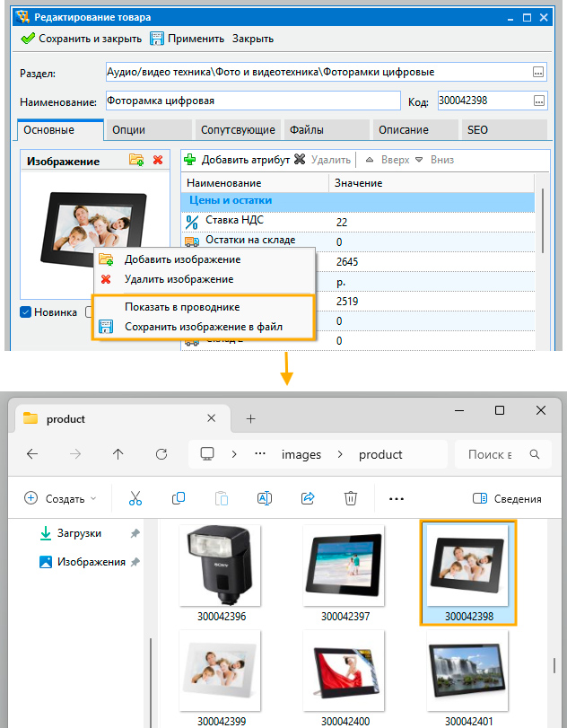The image size is (567, 728).
Task: Add a new tab in Explorer
Action: [250, 419]
